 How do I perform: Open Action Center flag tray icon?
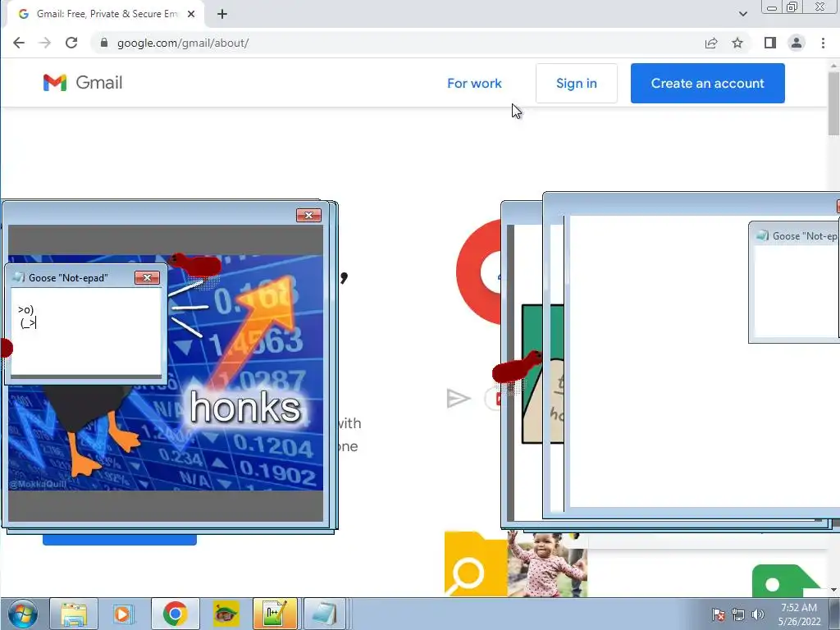pos(719,615)
